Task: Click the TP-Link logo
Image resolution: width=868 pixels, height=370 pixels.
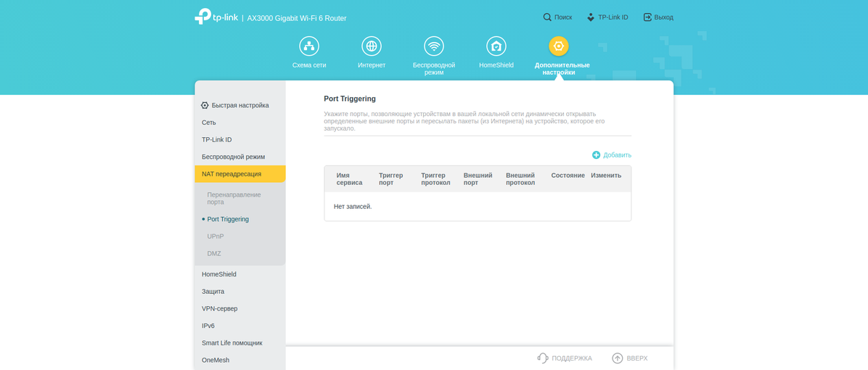Action: tap(216, 17)
